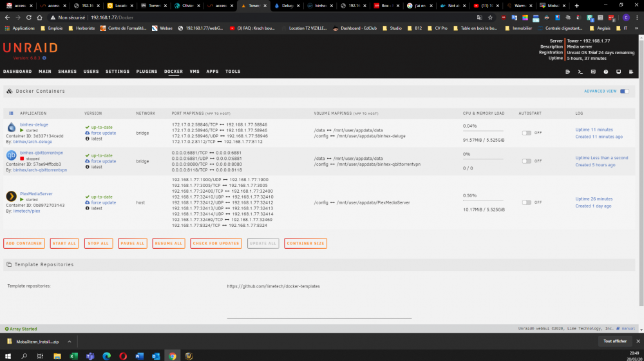Click the list icon left of Application column

(11, 113)
